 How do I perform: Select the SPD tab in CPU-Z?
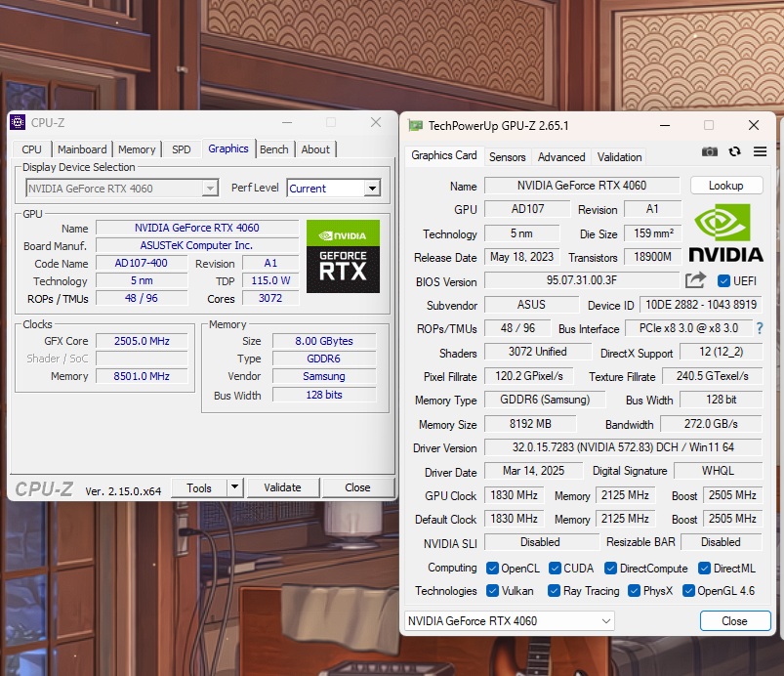click(x=181, y=149)
